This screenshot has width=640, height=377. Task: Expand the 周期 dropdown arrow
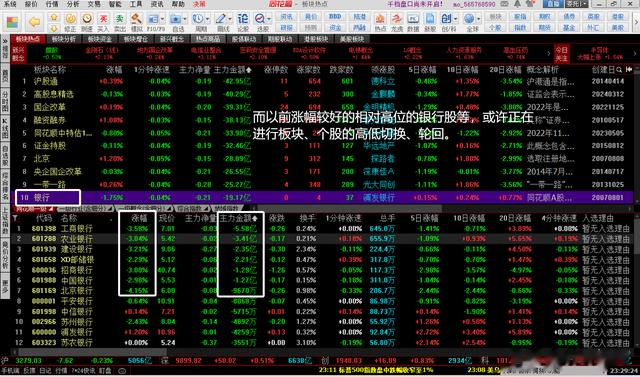[208, 19]
